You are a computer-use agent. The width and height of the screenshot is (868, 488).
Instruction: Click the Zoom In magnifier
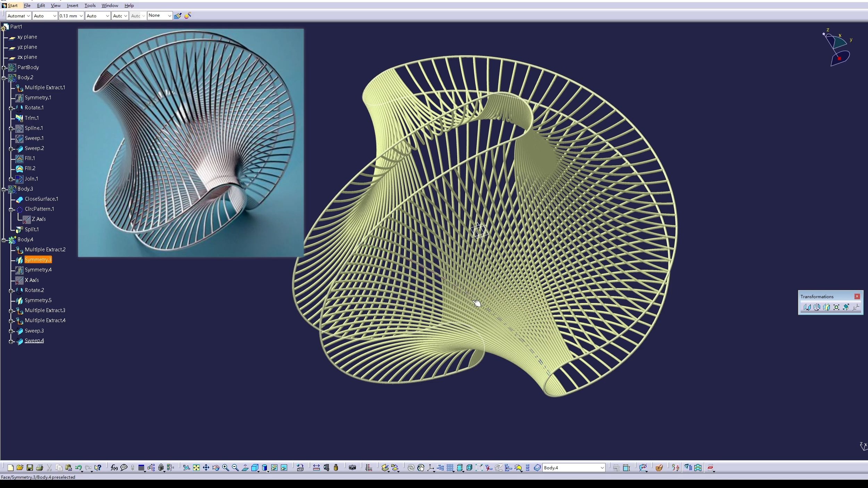(x=225, y=468)
